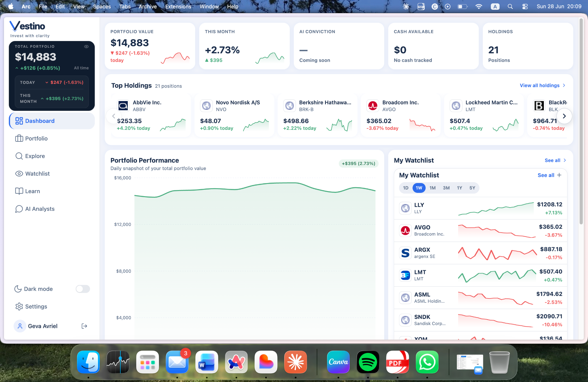Click chevron beside top See all link
This screenshot has width=588, height=382.
click(x=565, y=160)
